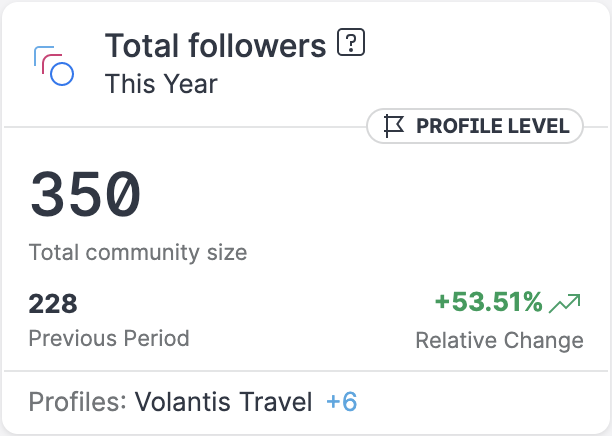This screenshot has height=436, width=612.
Task: Click the overlapping shapes followers icon
Action: click(54, 65)
